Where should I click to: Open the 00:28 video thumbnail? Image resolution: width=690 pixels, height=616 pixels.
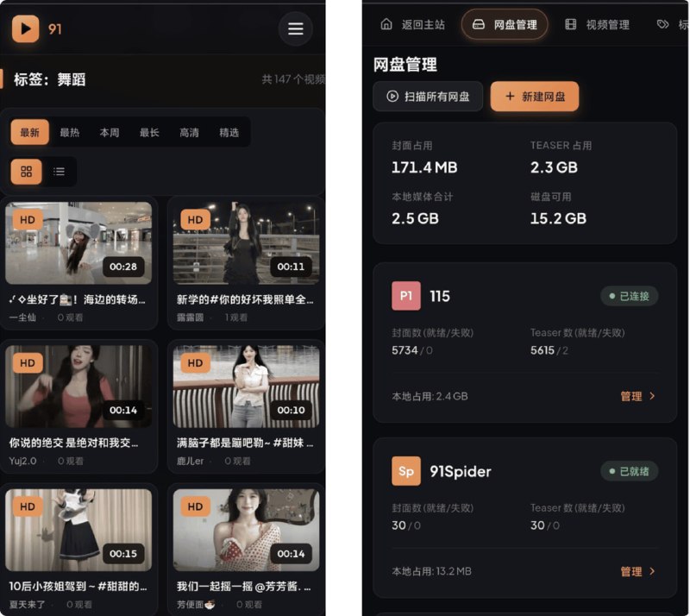(x=78, y=243)
